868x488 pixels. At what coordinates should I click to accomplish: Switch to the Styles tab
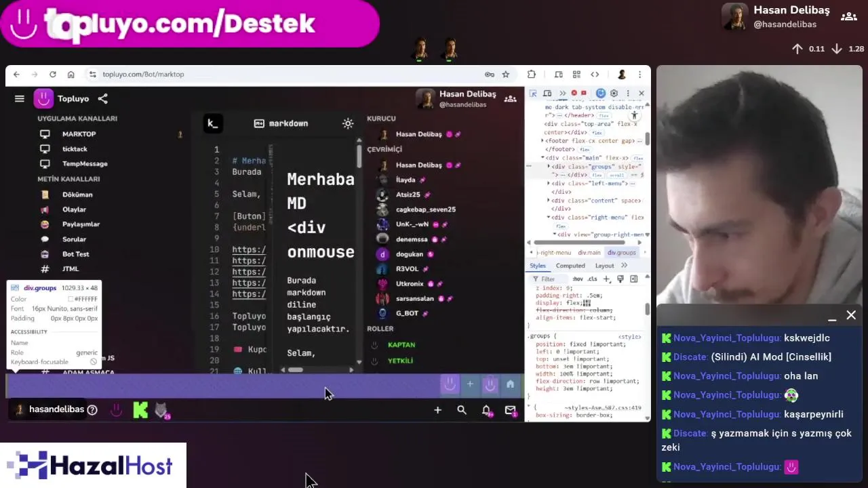point(538,266)
